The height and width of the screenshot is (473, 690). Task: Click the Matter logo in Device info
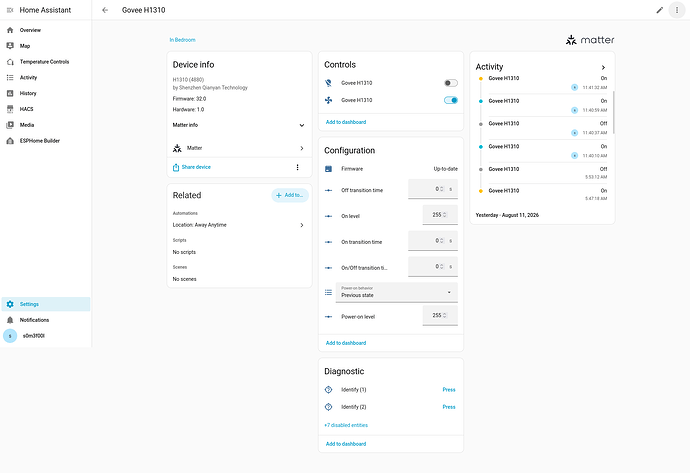pos(177,148)
